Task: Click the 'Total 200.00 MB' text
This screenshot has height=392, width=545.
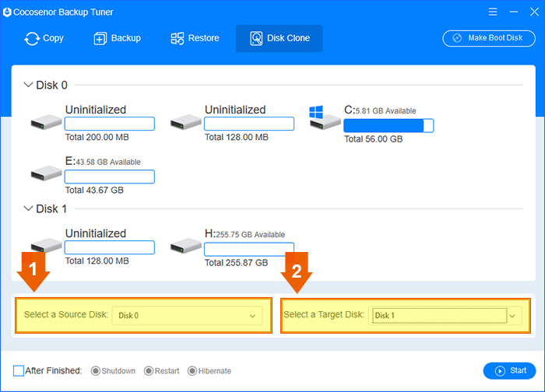Action: (97, 137)
